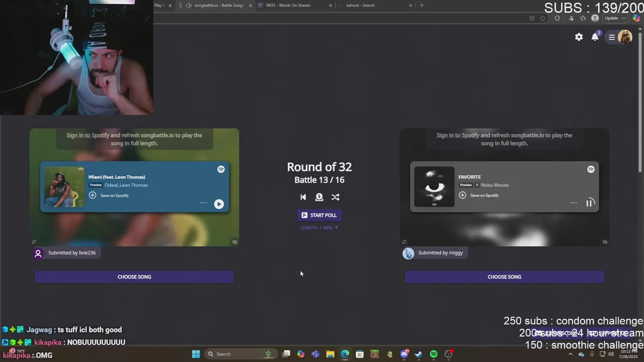Pause the FAVORITE song preview

590,203
